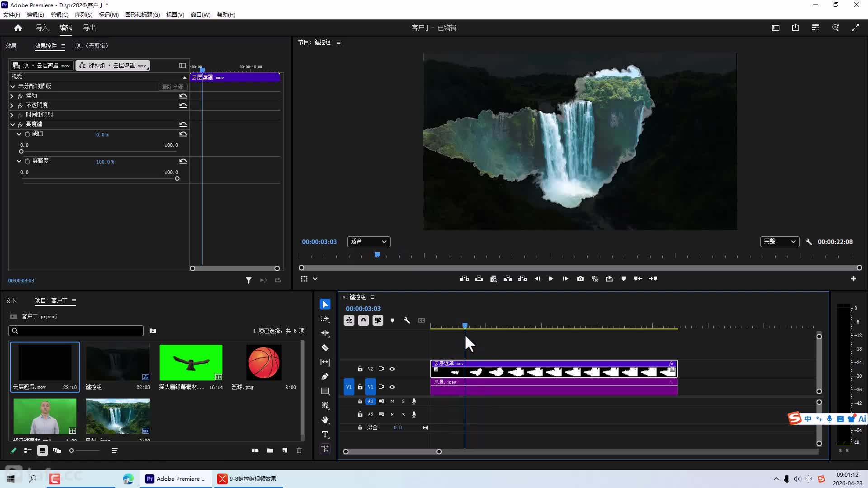Select the Track Select Forward tool
The height and width of the screenshot is (488, 868).
coord(325,319)
